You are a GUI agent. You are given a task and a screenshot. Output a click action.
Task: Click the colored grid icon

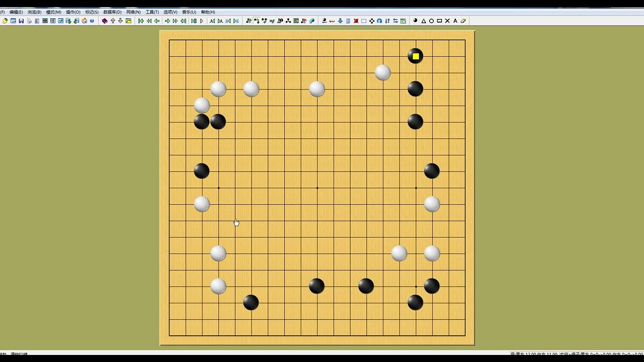tap(296, 21)
